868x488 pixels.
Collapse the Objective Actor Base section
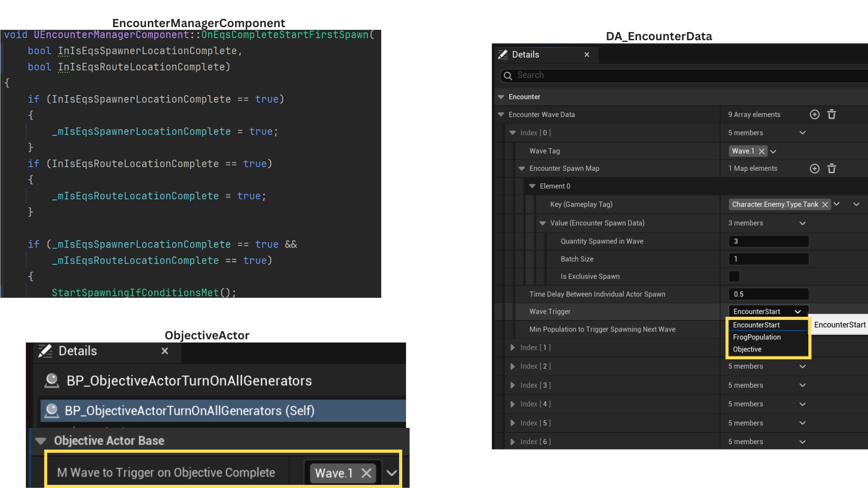pos(41,441)
